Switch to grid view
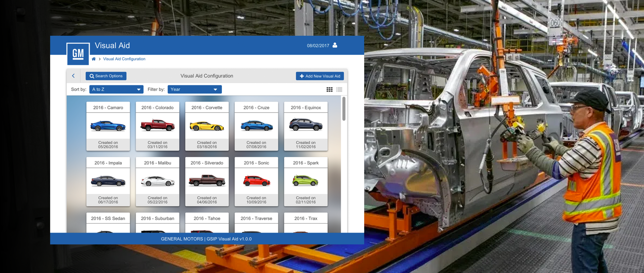Viewport: 644px width, 273px height. coord(329,90)
